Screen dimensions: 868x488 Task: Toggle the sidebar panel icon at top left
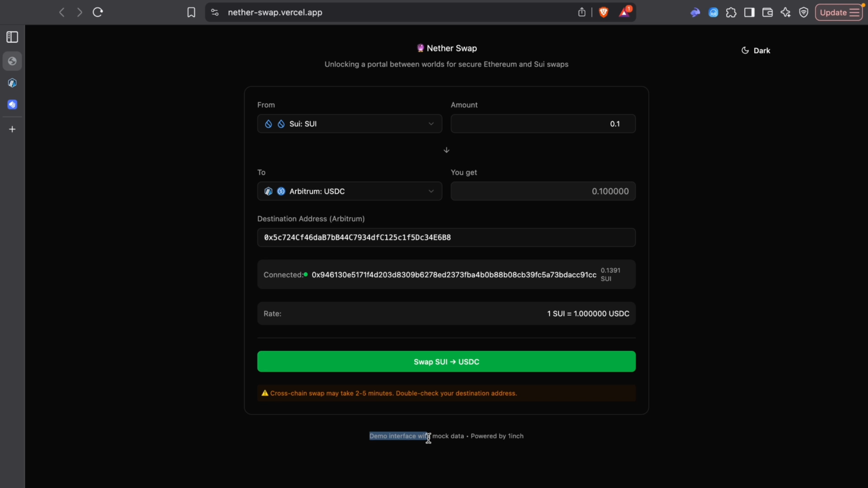12,37
